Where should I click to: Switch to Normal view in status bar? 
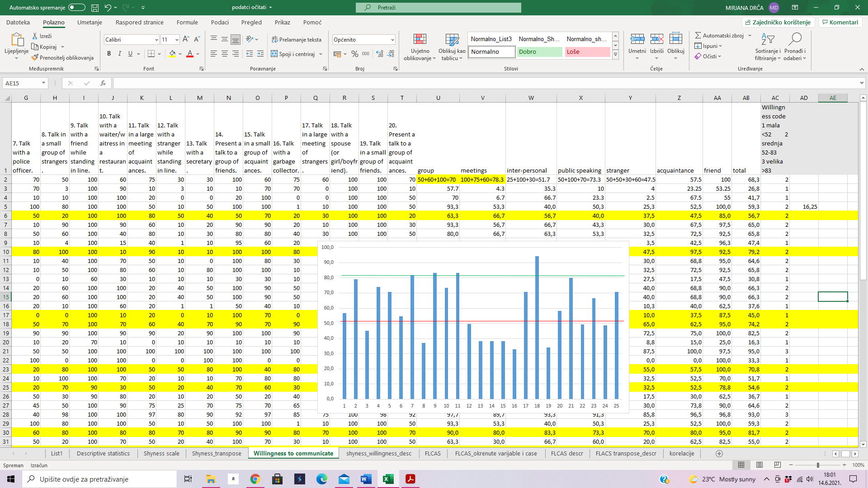[x=741, y=465]
